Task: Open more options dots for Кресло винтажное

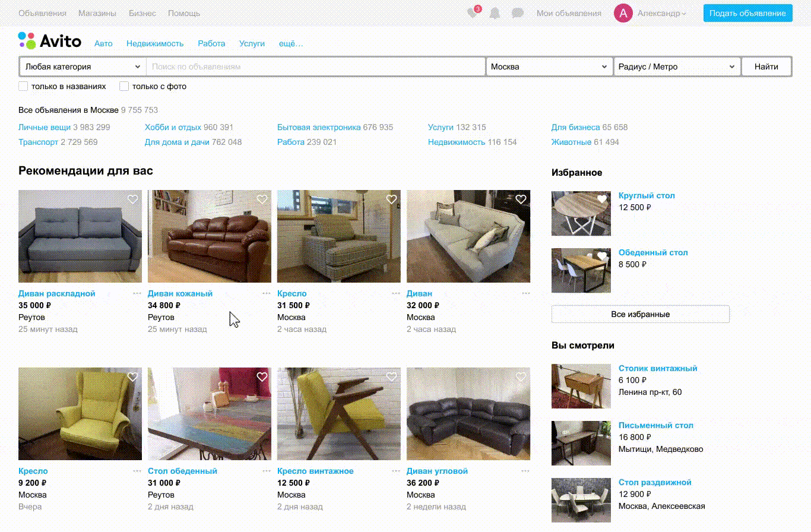Action: (396, 471)
